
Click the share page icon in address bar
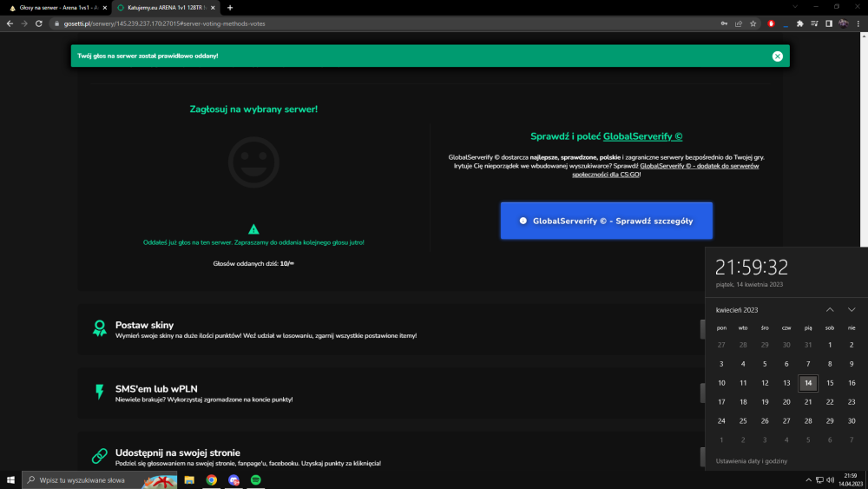(739, 23)
